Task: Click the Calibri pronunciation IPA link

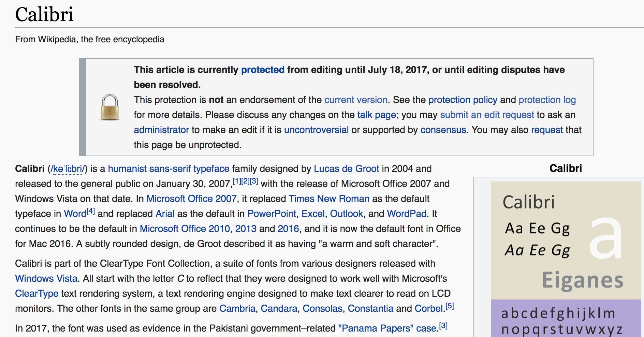Action: click(68, 169)
